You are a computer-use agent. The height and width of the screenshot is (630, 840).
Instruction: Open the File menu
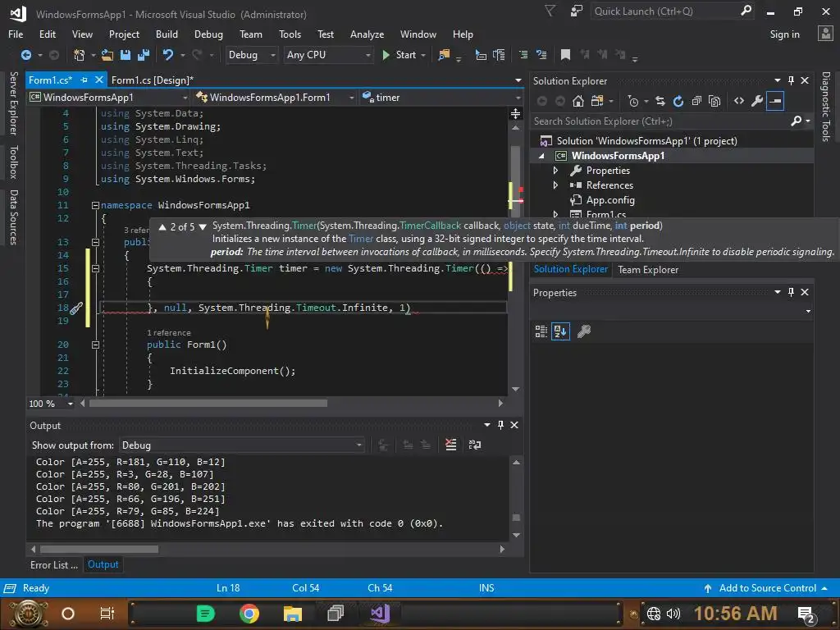16,34
